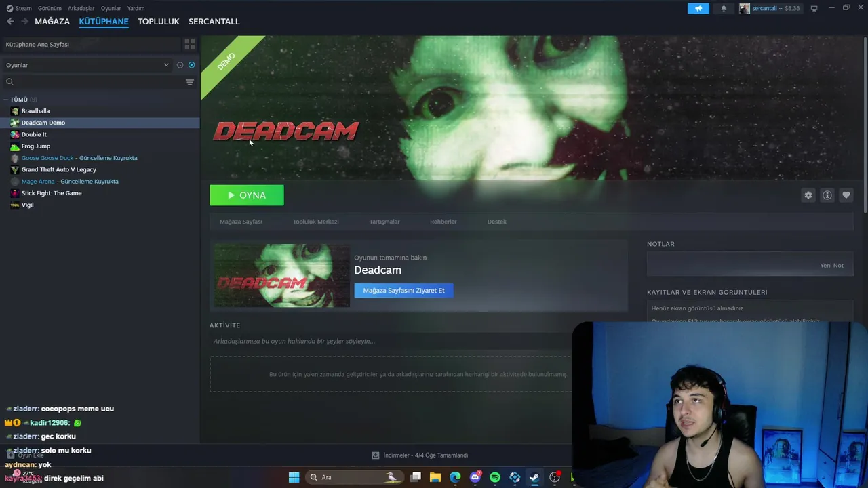This screenshot has width=868, height=488.
Task: Go forward with the right arrow
Action: point(24,22)
